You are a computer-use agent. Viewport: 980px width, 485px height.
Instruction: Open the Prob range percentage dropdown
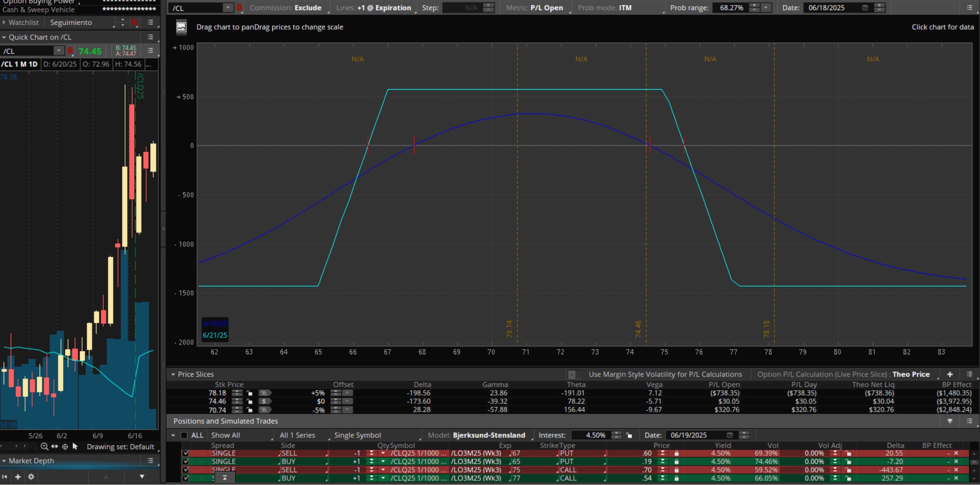coord(766,8)
